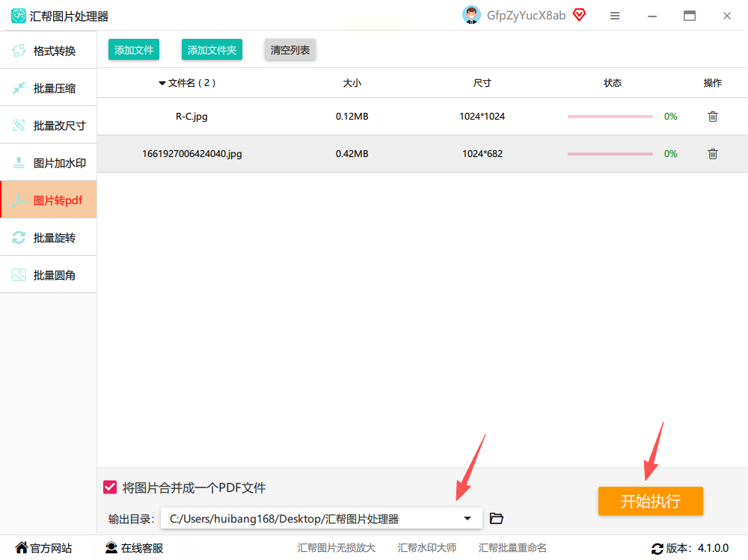Click the output directory path field
Image resolution: width=748 pixels, height=560 pixels.
tap(321, 518)
